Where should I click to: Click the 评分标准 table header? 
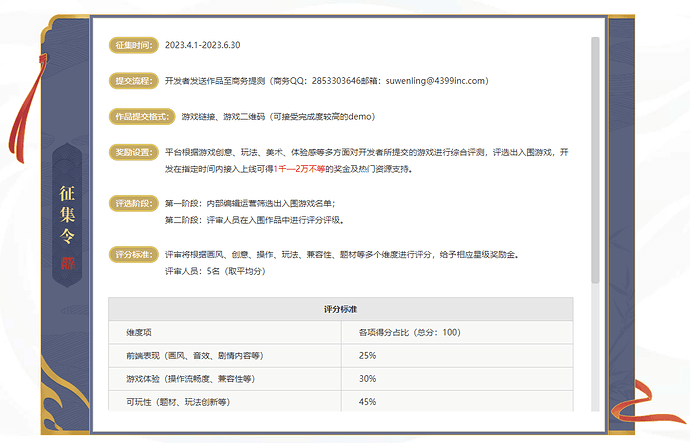coord(341,309)
